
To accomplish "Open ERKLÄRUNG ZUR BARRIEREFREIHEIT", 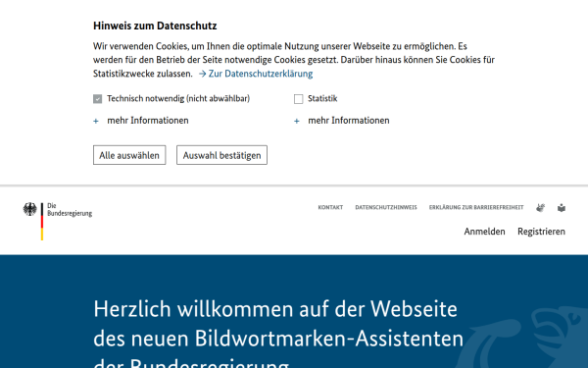I will [476, 207].
